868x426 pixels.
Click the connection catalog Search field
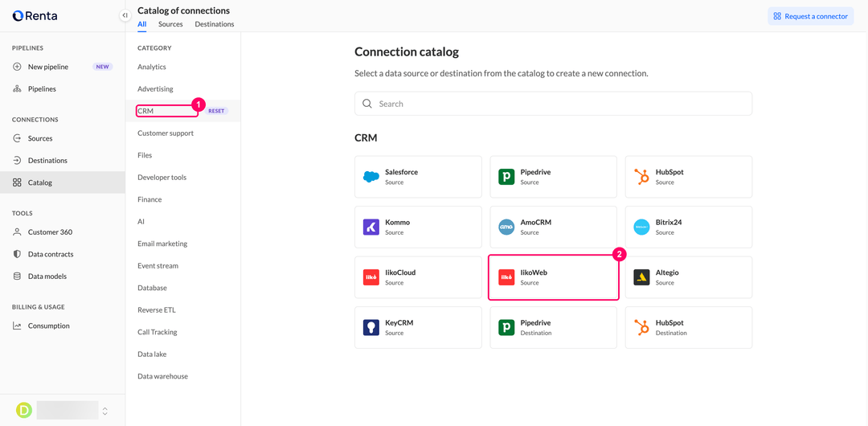pyautogui.click(x=553, y=104)
